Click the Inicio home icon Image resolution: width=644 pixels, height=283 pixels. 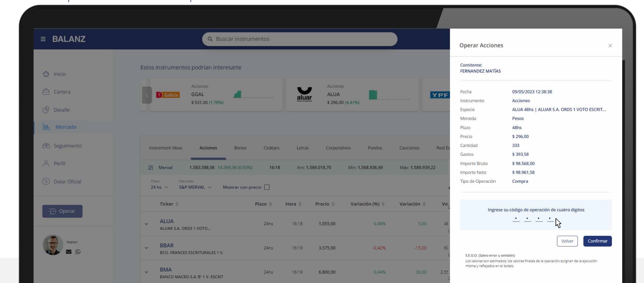tap(46, 74)
